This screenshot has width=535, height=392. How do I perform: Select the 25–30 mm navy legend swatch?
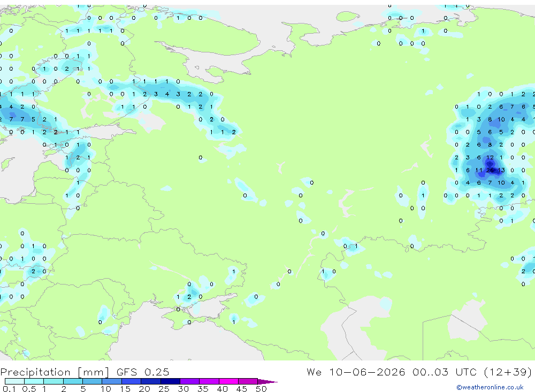tap(170, 381)
